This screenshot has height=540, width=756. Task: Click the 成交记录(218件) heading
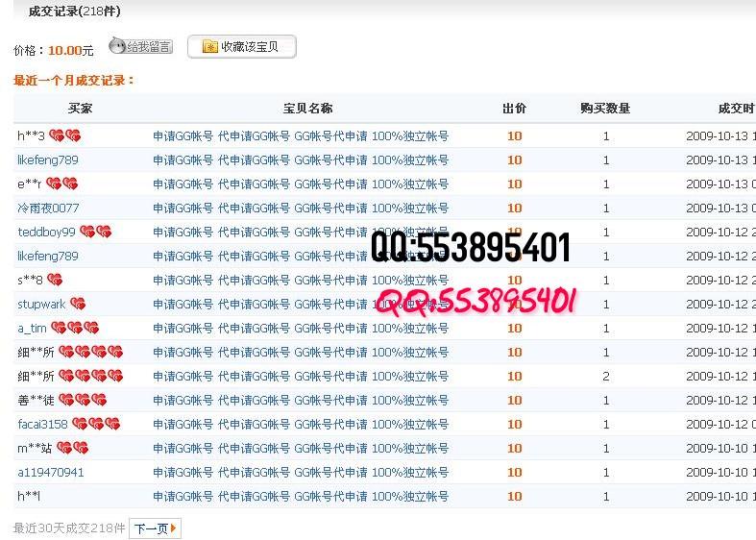pyautogui.click(x=74, y=11)
